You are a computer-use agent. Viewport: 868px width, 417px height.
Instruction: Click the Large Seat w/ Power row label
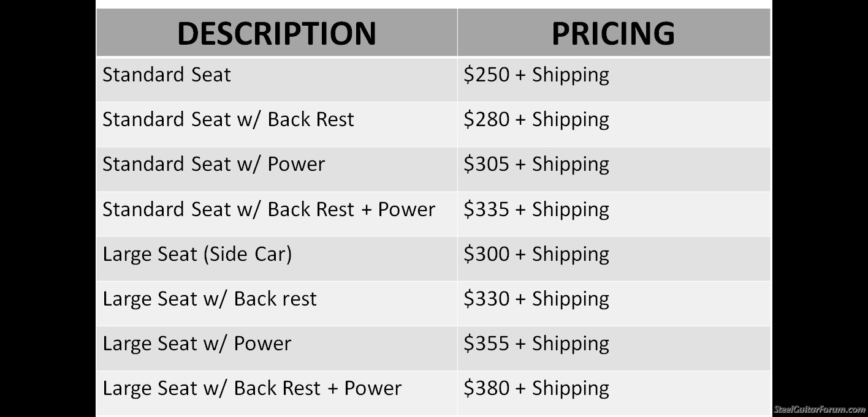click(197, 344)
